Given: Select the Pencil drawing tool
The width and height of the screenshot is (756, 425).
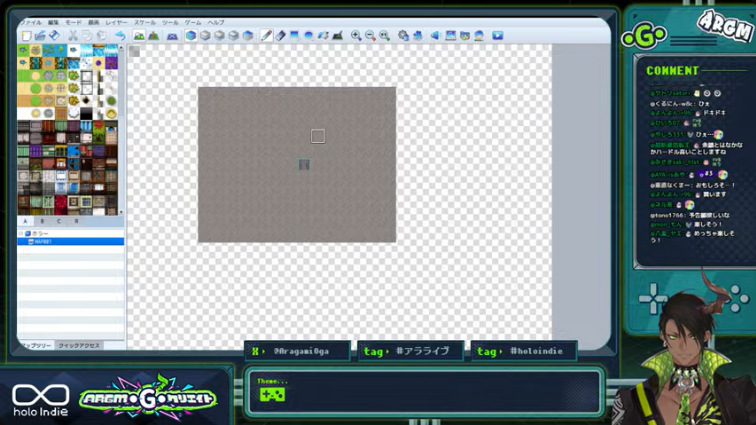Looking at the screenshot, I should pos(266,35).
